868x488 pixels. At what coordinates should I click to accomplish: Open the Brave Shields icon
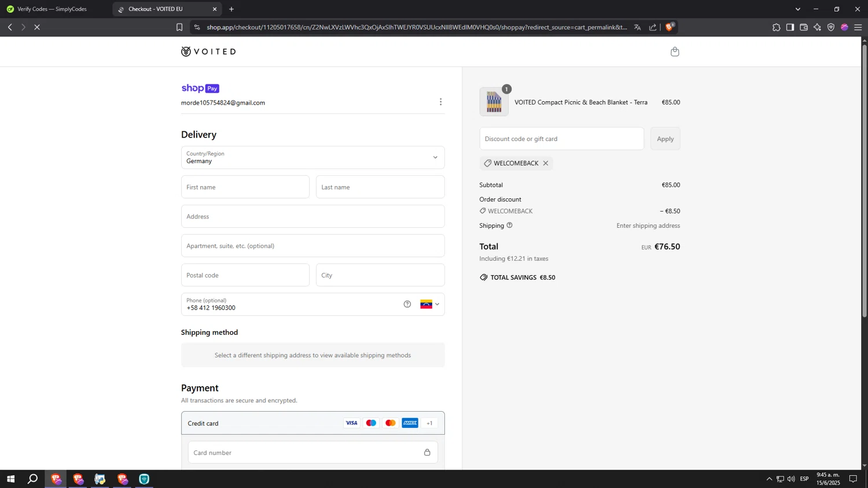pos(670,27)
